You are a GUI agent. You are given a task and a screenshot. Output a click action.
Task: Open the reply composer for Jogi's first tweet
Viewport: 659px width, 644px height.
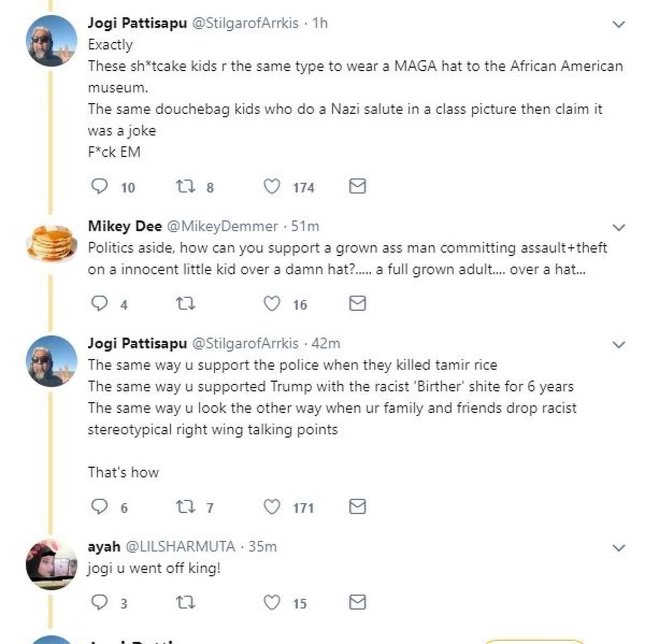(x=100, y=187)
